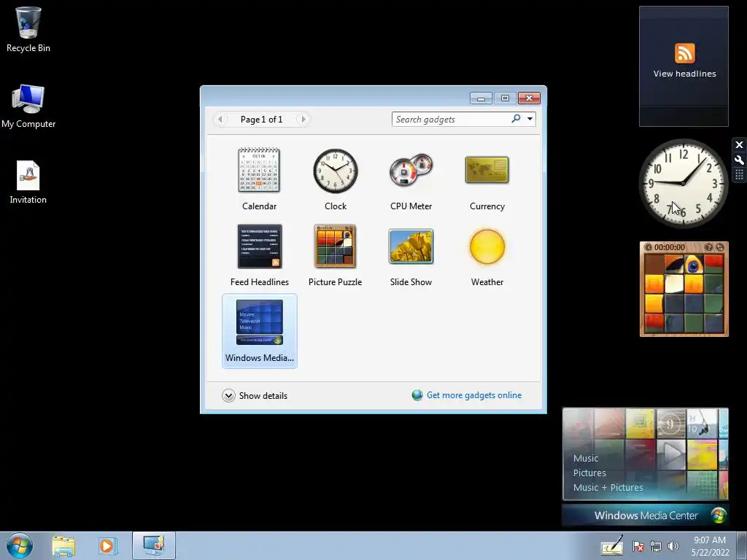Viewport: 747px width, 560px height.
Task: Launch Windows Media Player from the taskbar
Action: coord(108,546)
